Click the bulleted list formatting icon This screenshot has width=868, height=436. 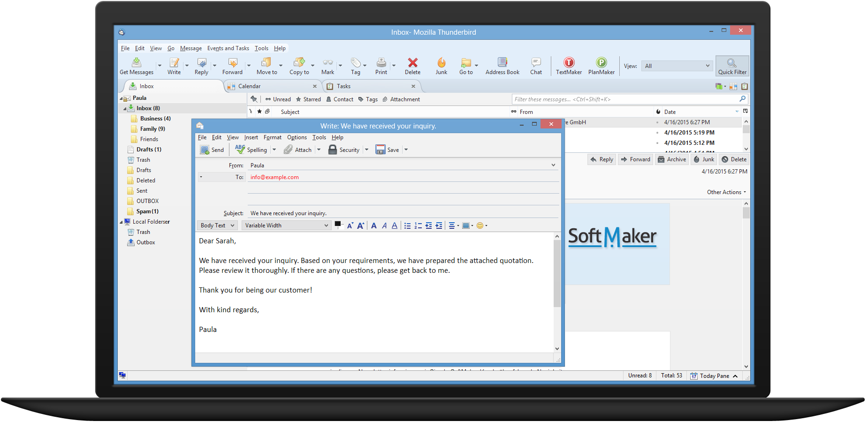point(407,226)
